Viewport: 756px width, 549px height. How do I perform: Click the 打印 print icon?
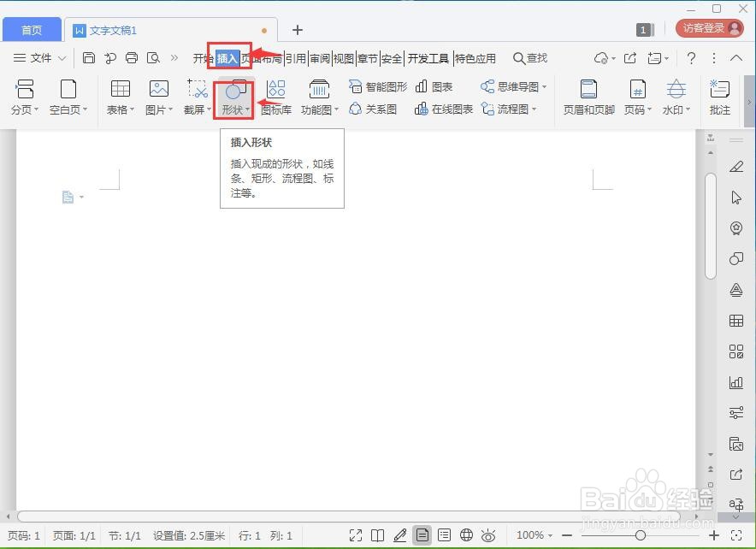click(132, 57)
